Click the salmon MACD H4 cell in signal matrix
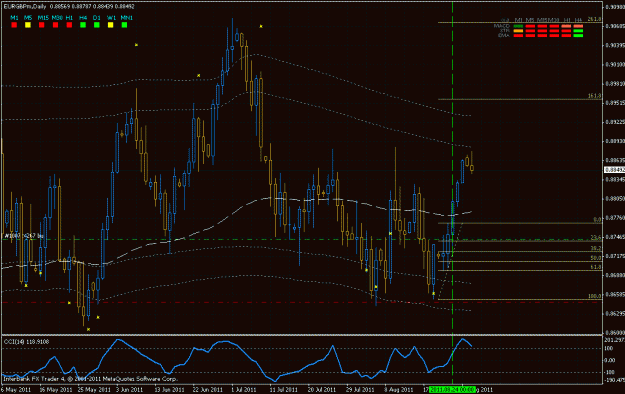625x394 pixels. [x=578, y=26]
